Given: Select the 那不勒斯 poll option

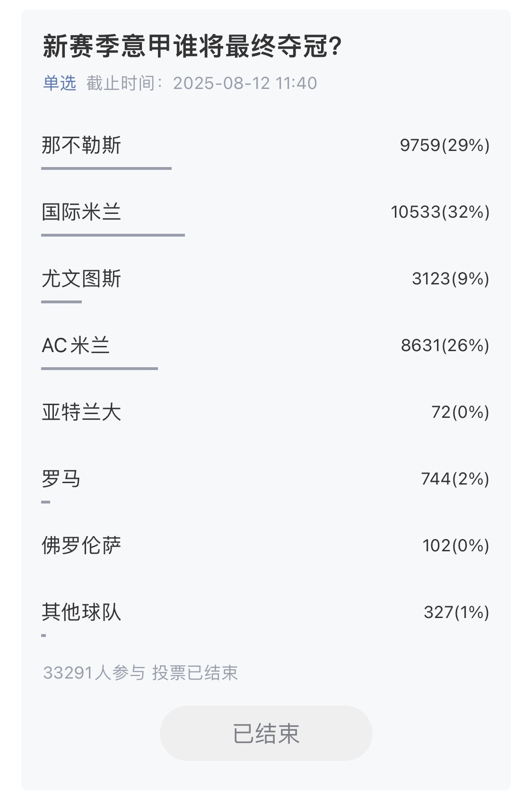Looking at the screenshot, I should (x=81, y=145).
